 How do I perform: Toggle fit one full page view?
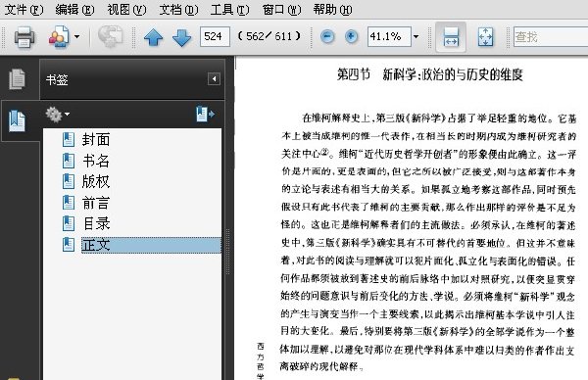click(486, 36)
